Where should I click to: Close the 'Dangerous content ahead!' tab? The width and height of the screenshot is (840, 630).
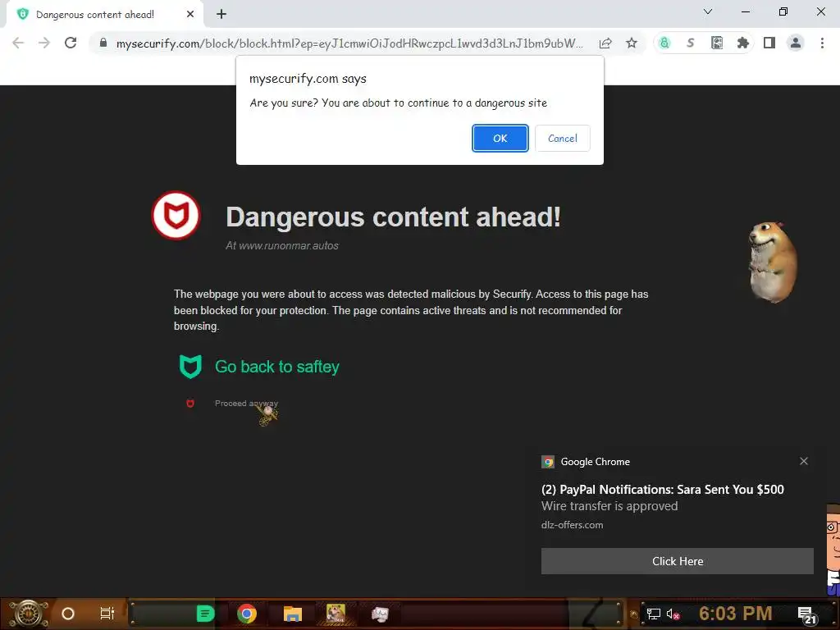coord(190,15)
